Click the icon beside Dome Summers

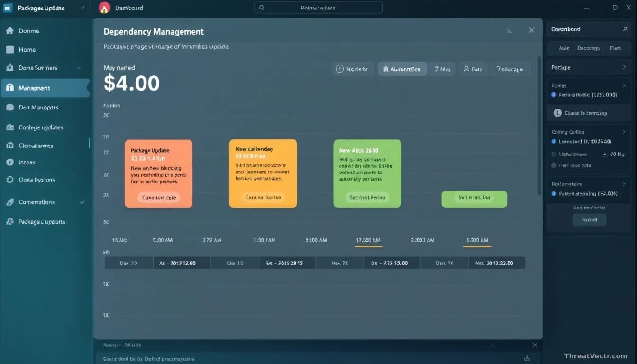click(x=9, y=68)
